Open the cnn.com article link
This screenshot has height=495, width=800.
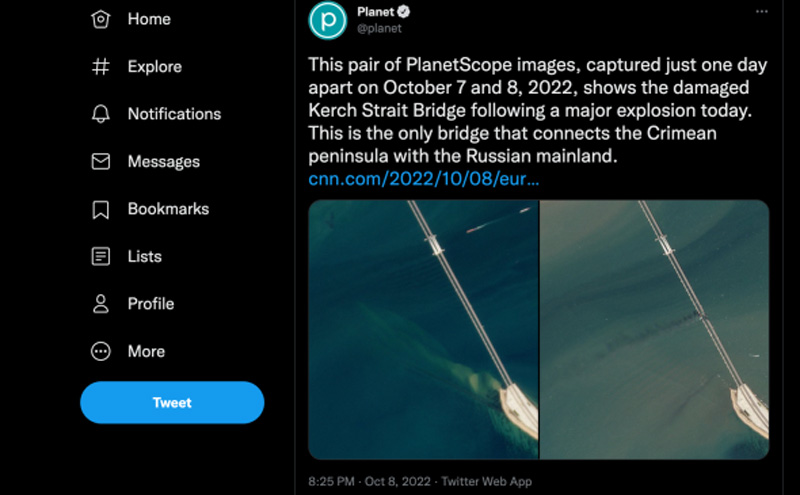click(x=424, y=179)
